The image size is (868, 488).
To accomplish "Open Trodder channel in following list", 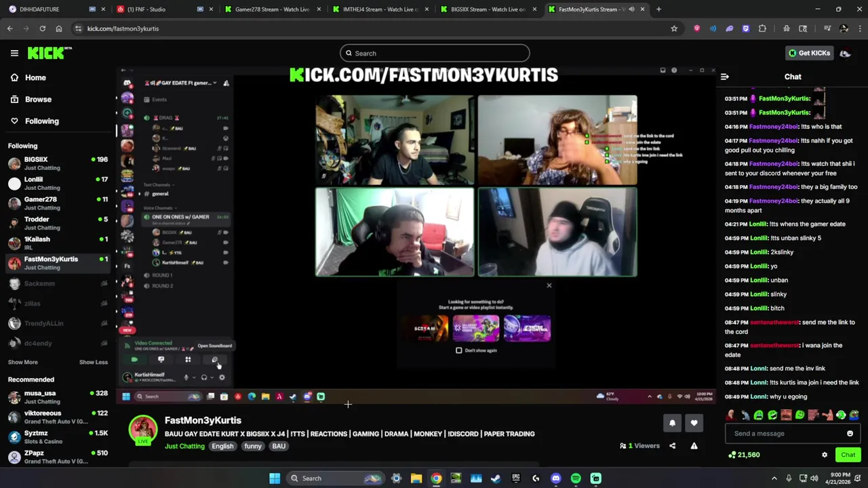I will tap(58, 223).
